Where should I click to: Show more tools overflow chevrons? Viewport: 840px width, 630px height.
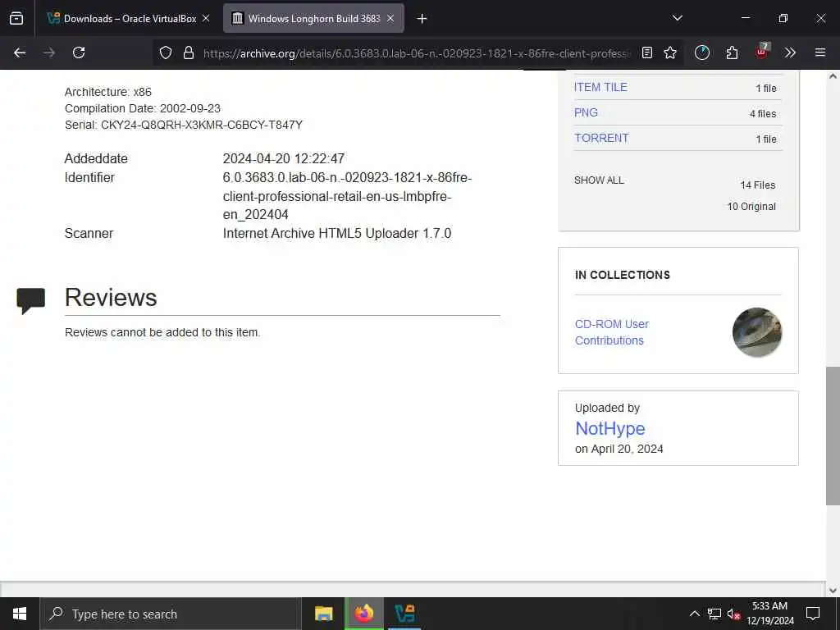tap(790, 52)
